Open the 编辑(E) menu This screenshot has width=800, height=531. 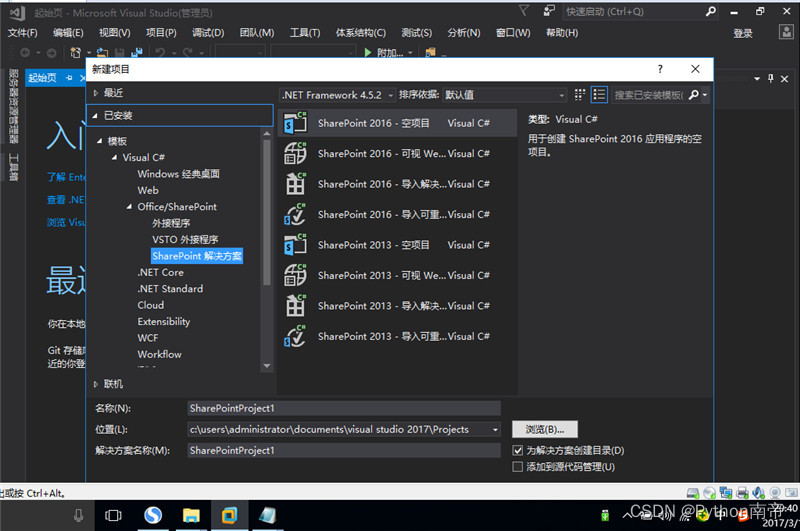(x=68, y=33)
